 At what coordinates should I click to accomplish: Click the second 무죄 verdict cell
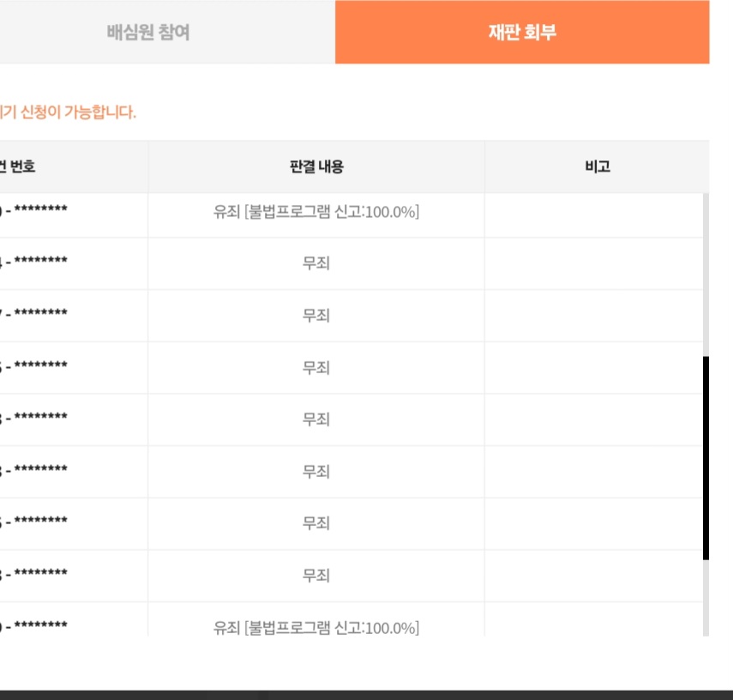pyautogui.click(x=316, y=316)
